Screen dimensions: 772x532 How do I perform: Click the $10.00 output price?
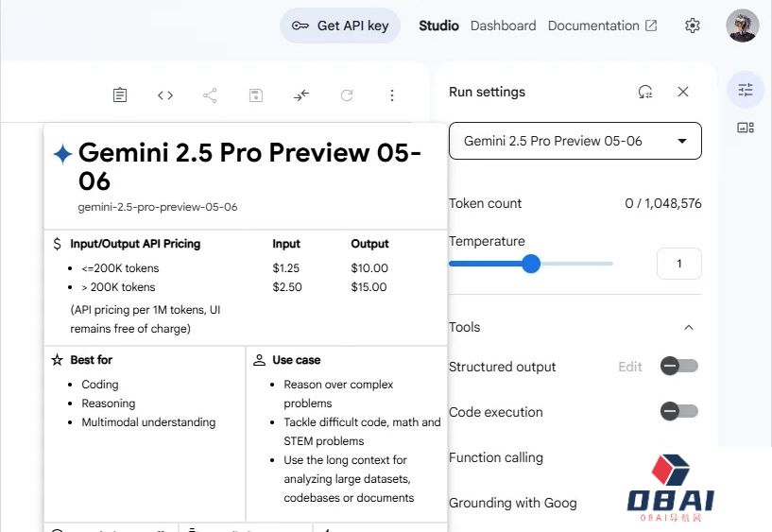(369, 268)
